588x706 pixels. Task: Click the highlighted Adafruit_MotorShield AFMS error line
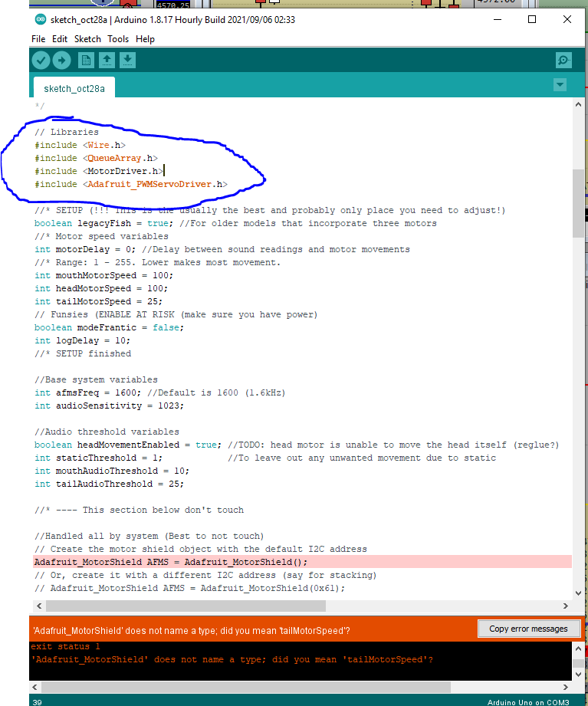(303, 562)
